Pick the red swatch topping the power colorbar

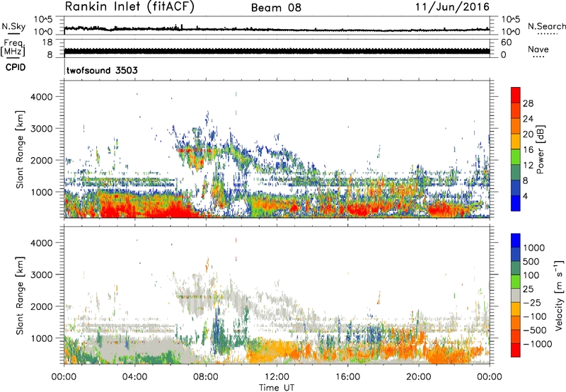click(516, 95)
